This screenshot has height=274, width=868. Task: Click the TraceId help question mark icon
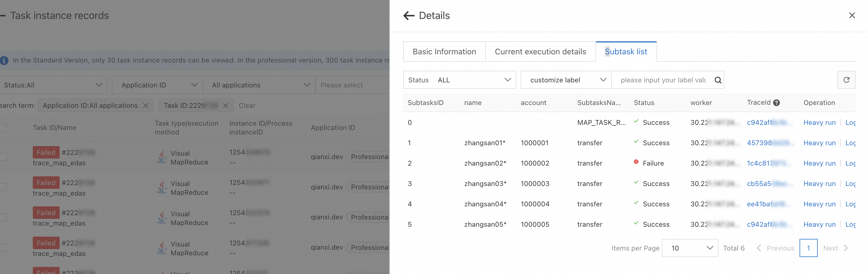tap(776, 103)
